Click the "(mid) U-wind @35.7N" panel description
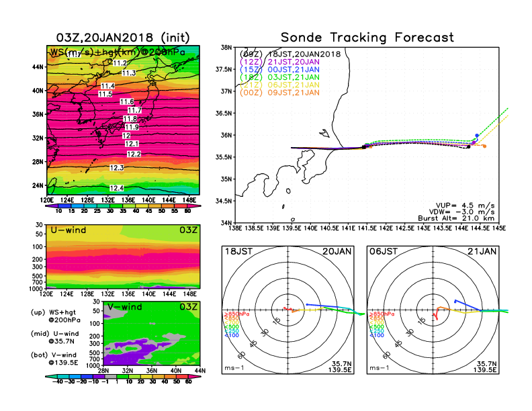532x411 pixels. (x=54, y=337)
